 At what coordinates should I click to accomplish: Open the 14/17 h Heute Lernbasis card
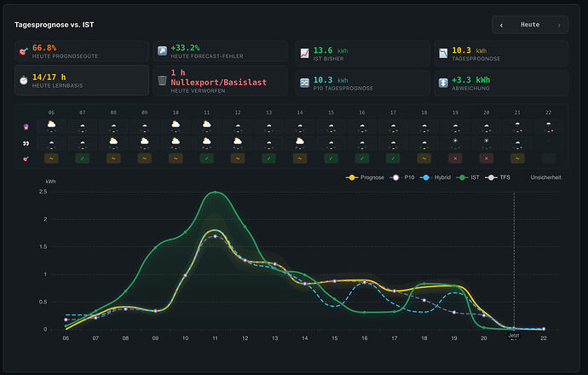tap(82, 80)
